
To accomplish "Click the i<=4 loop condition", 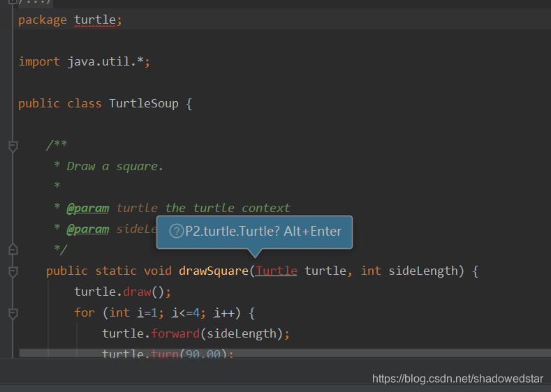I will [x=186, y=312].
